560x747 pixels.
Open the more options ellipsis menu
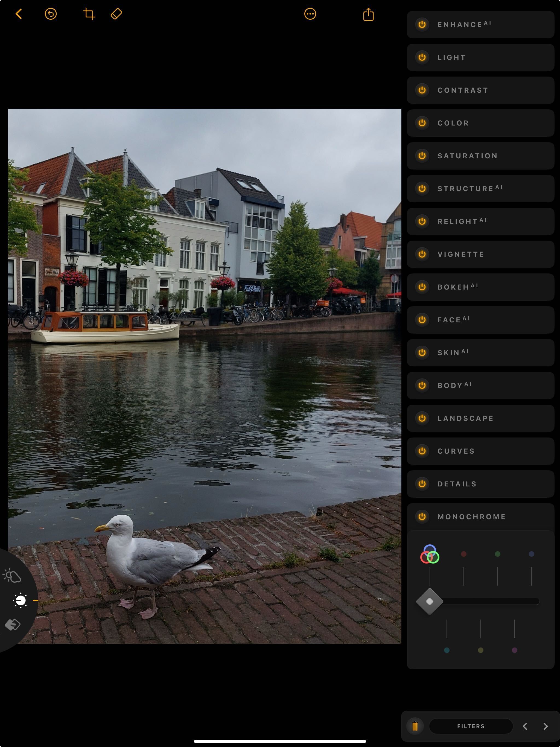(x=310, y=14)
